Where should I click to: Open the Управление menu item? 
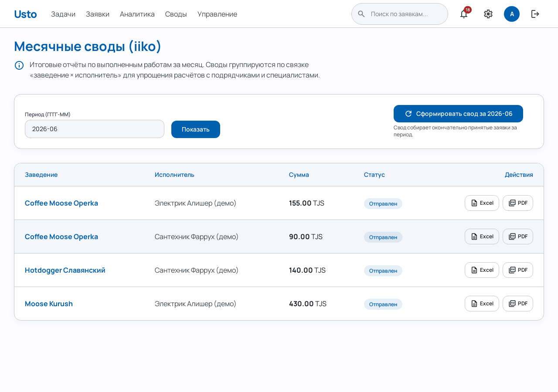click(x=217, y=14)
